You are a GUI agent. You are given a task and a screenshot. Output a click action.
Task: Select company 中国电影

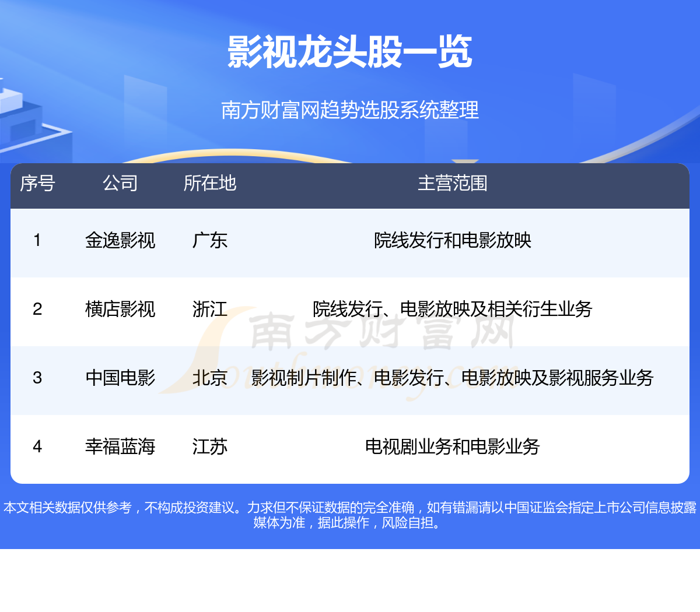(x=120, y=378)
